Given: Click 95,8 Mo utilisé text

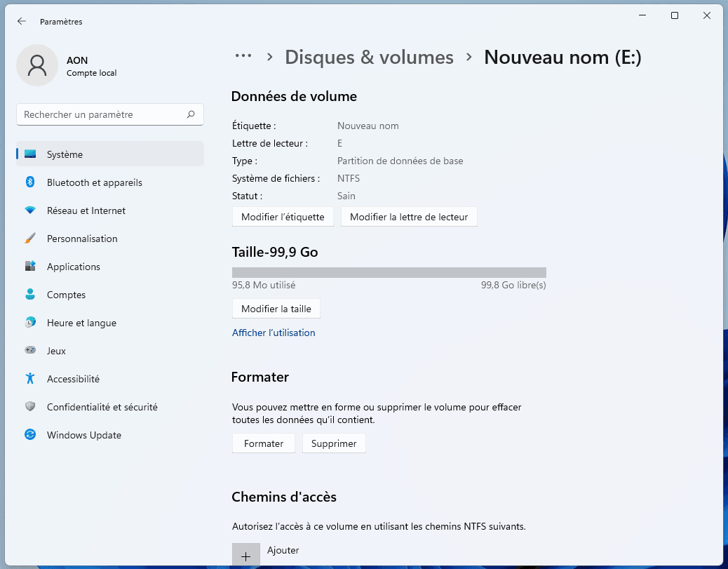Looking at the screenshot, I should (264, 285).
